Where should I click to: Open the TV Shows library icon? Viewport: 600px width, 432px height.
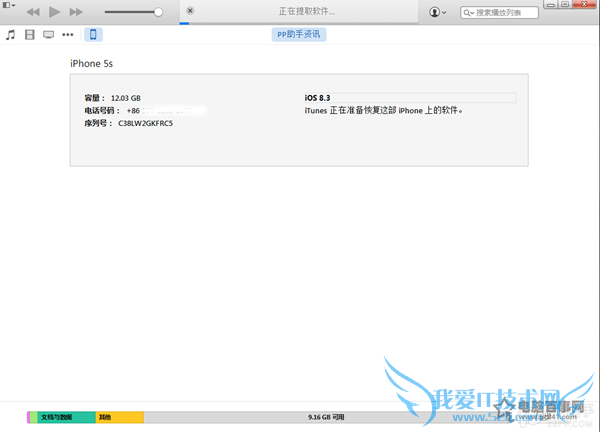[49, 35]
